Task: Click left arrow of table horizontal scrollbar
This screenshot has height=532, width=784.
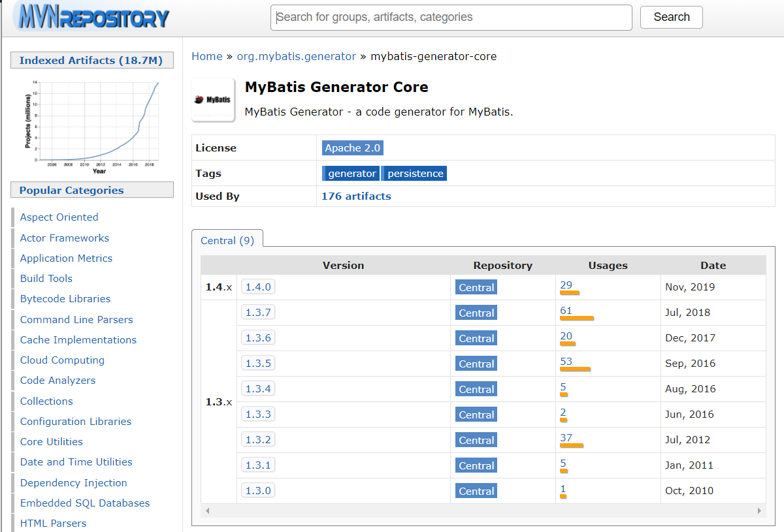Action: [207, 510]
